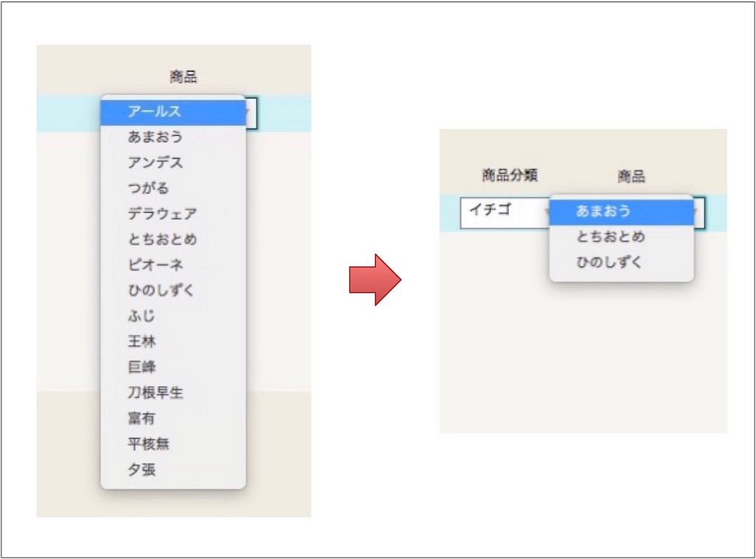Pick ピオーネ from the product list

click(x=173, y=265)
